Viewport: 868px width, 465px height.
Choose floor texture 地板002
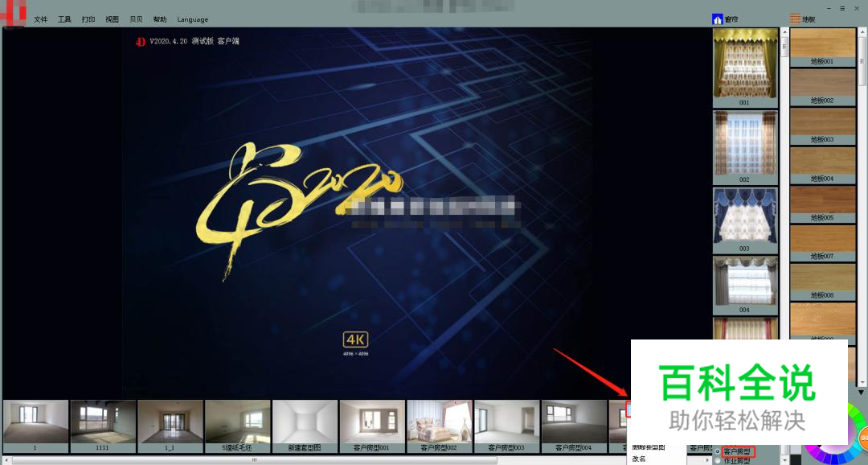[822, 86]
